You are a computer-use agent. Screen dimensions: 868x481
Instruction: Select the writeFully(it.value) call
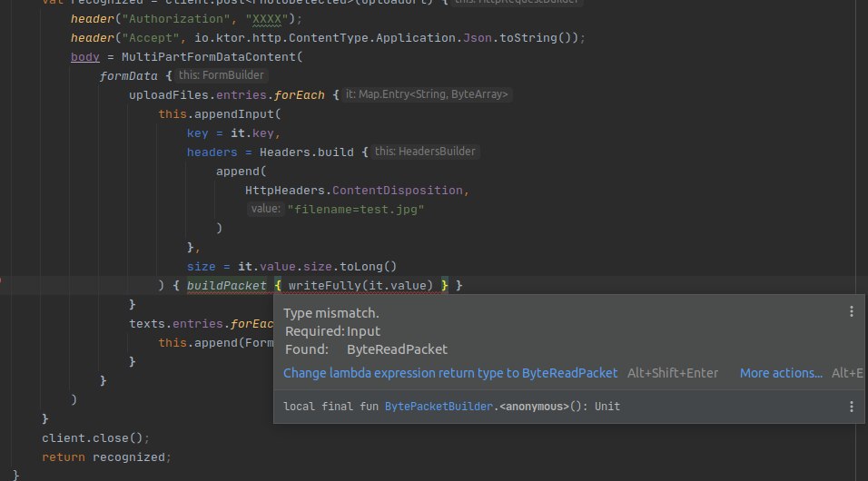tap(360, 286)
